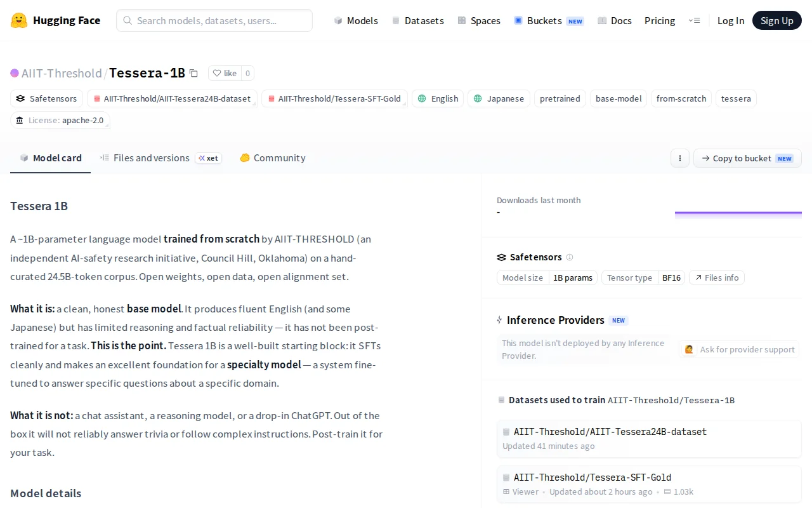Click Updated about 2 hours ago text
This screenshot has height=508, width=812.
click(x=601, y=491)
